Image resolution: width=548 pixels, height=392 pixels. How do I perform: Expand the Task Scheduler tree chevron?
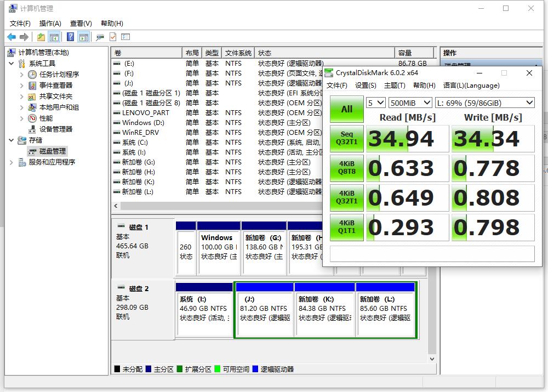click(22, 75)
